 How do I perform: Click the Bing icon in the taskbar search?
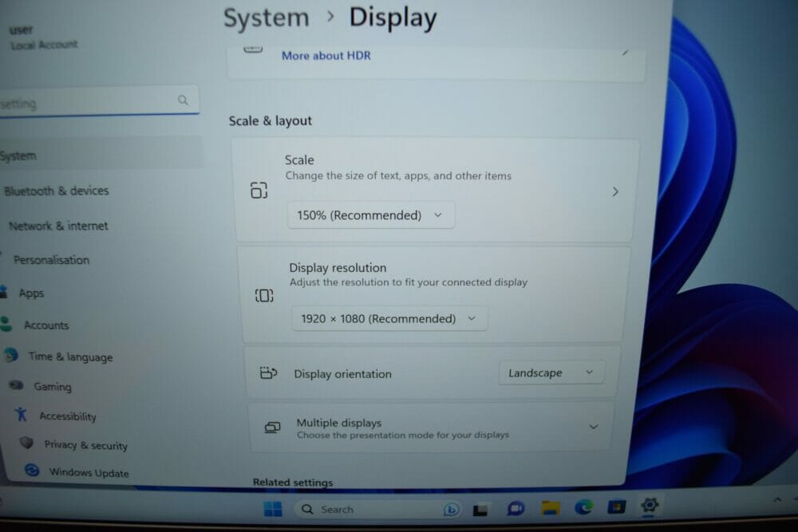(x=450, y=509)
